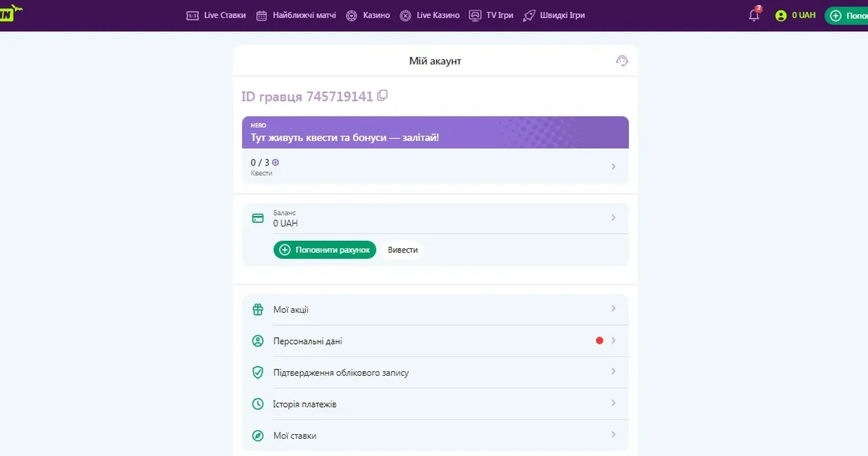Select the Персональні дані label
Screen dimensions: 868x456
(x=308, y=341)
